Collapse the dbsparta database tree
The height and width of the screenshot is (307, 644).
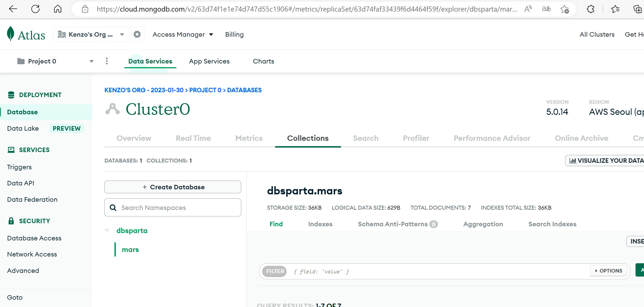(107, 231)
